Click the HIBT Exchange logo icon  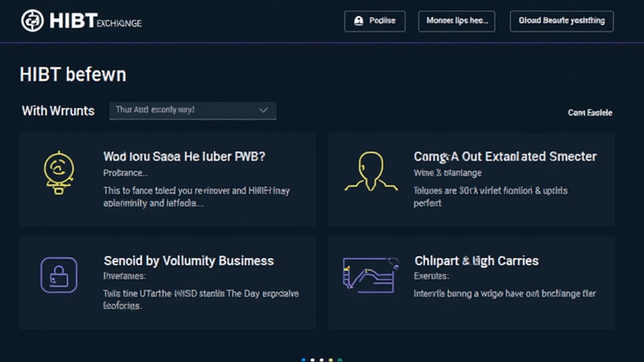click(x=33, y=21)
